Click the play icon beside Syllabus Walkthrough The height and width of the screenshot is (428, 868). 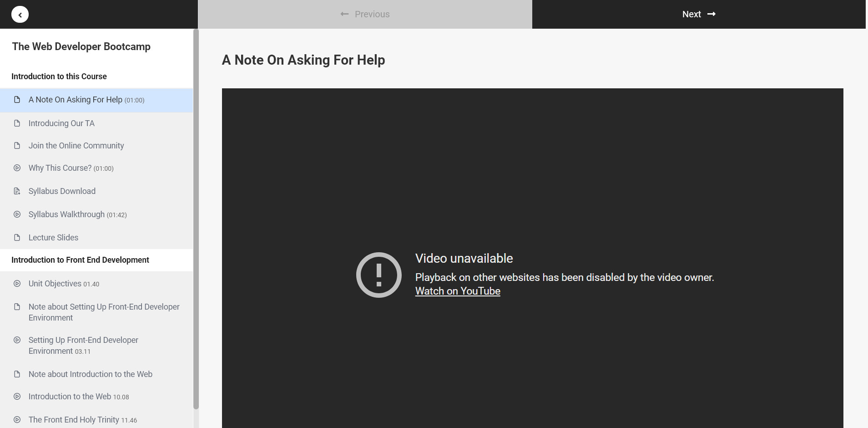tap(17, 214)
